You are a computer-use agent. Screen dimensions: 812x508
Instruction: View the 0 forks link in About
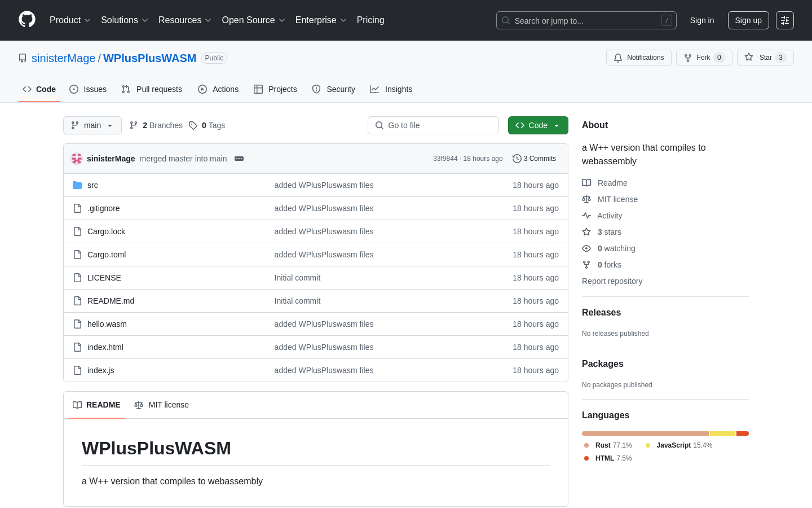602,265
